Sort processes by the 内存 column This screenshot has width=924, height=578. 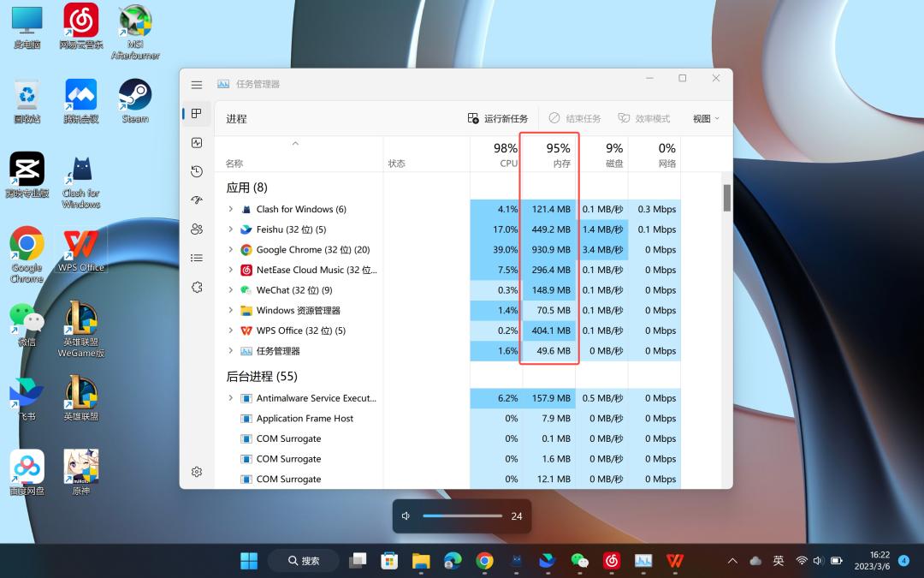[x=549, y=155]
